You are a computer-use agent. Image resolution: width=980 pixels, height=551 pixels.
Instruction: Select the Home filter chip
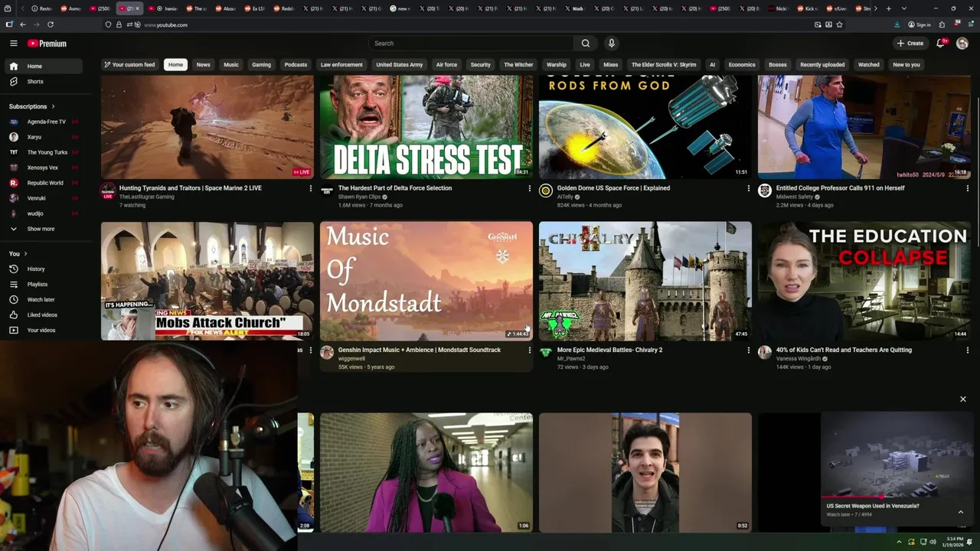(175, 65)
